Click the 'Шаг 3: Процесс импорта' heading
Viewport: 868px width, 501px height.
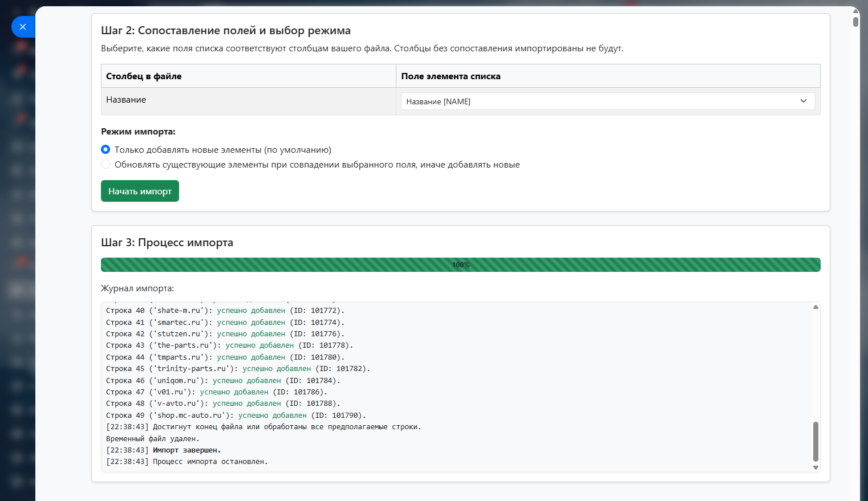click(167, 243)
